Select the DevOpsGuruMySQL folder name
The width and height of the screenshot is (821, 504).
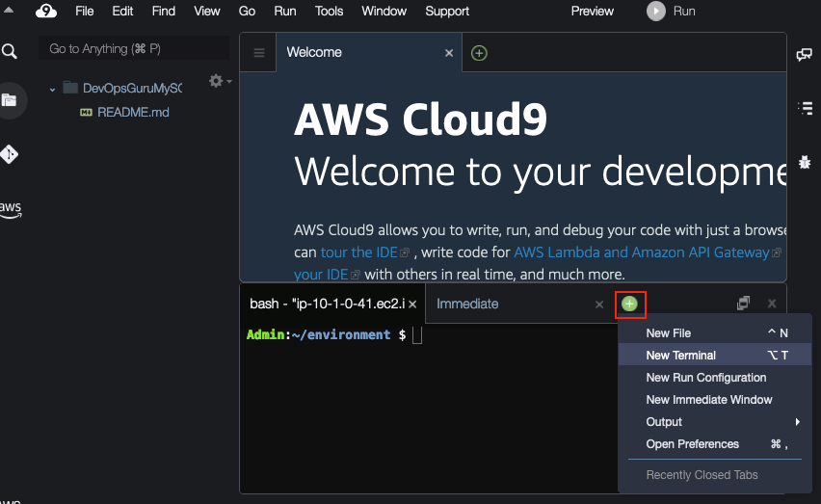pyautogui.click(x=132, y=88)
